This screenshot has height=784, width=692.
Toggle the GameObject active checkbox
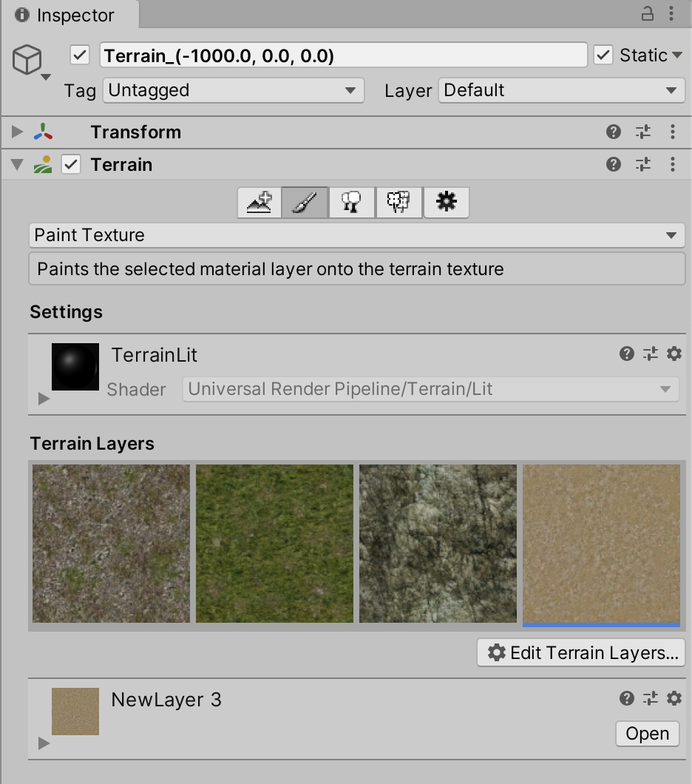point(80,55)
